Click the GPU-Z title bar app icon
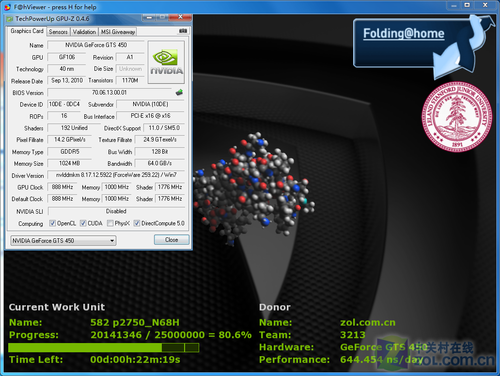 click(10, 19)
